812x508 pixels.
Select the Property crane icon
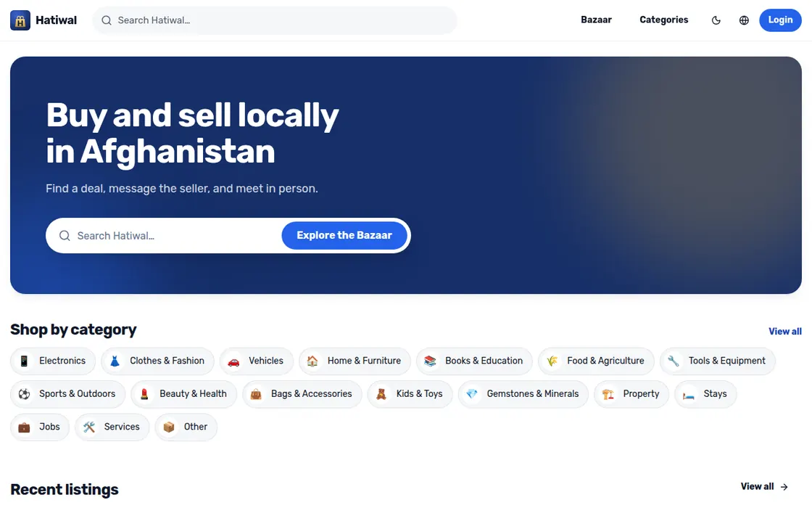pos(608,394)
